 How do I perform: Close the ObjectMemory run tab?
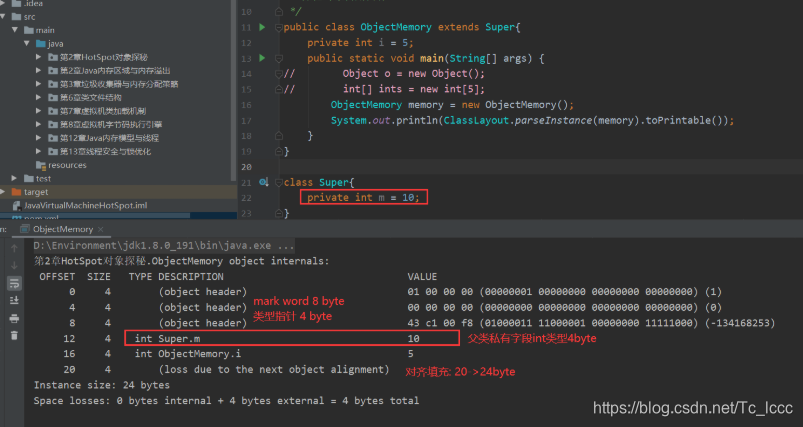[x=100, y=229]
